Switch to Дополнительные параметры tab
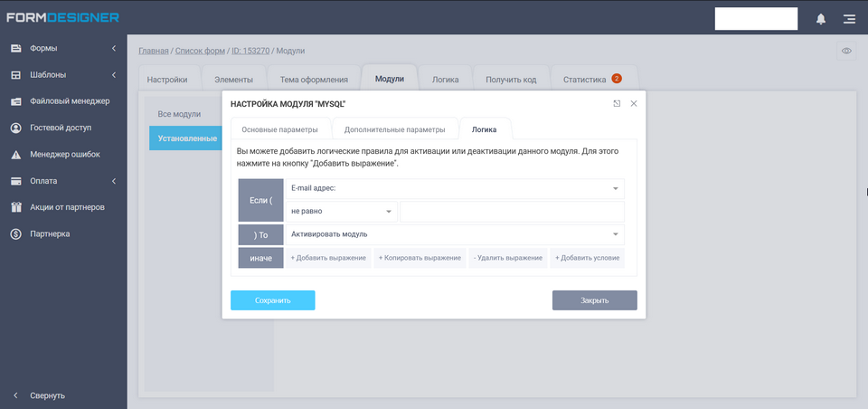This screenshot has height=409, width=868. pos(394,129)
